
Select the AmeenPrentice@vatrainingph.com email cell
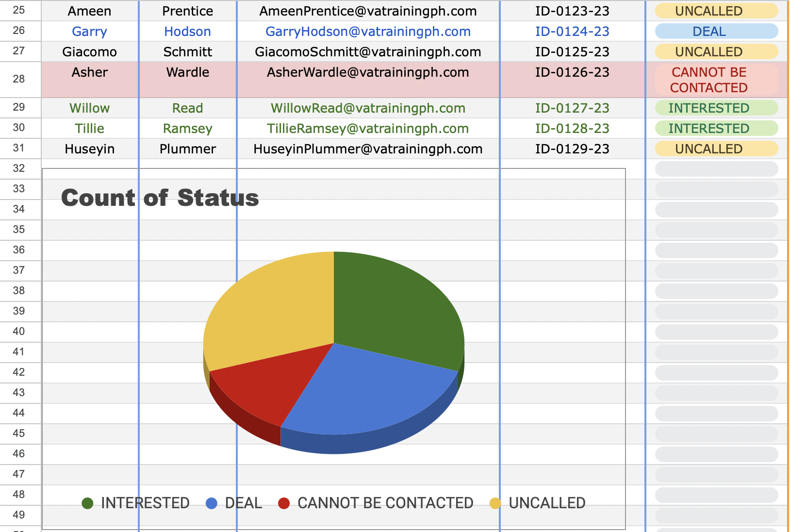click(368, 11)
